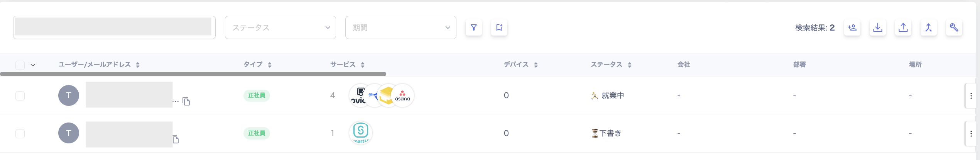Screen dimensions: 980x160
Task: Copy email of the first user row
Action: point(186,101)
